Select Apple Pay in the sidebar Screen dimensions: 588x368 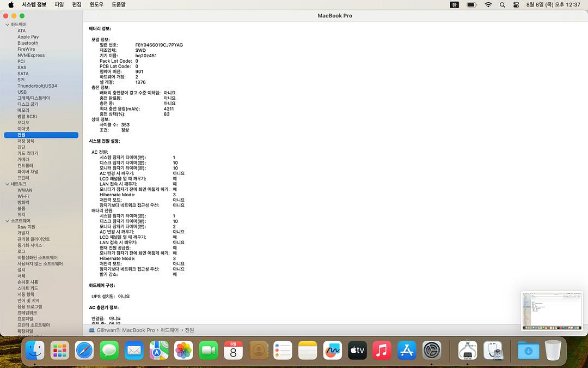pyautogui.click(x=28, y=37)
